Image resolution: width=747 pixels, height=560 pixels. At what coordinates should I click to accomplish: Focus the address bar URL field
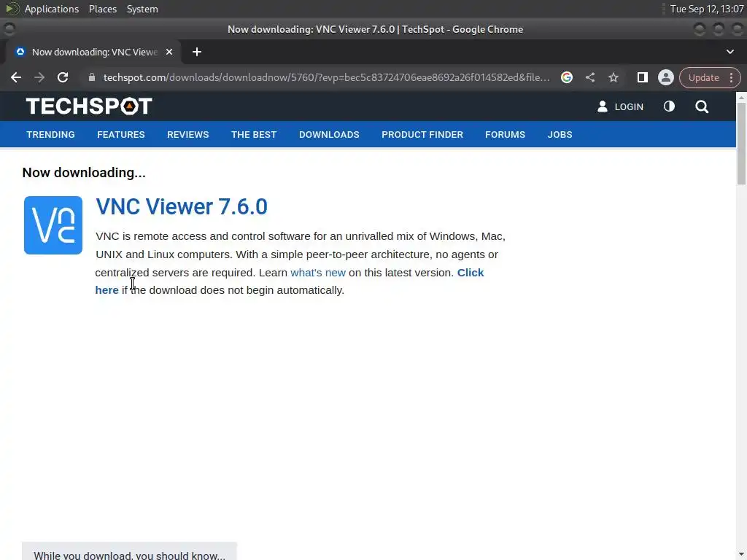tap(326, 77)
